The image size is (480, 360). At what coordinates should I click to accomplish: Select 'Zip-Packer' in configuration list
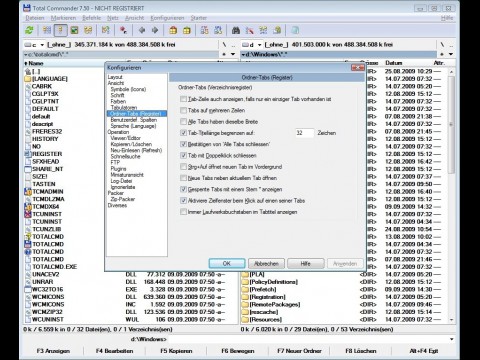123,199
